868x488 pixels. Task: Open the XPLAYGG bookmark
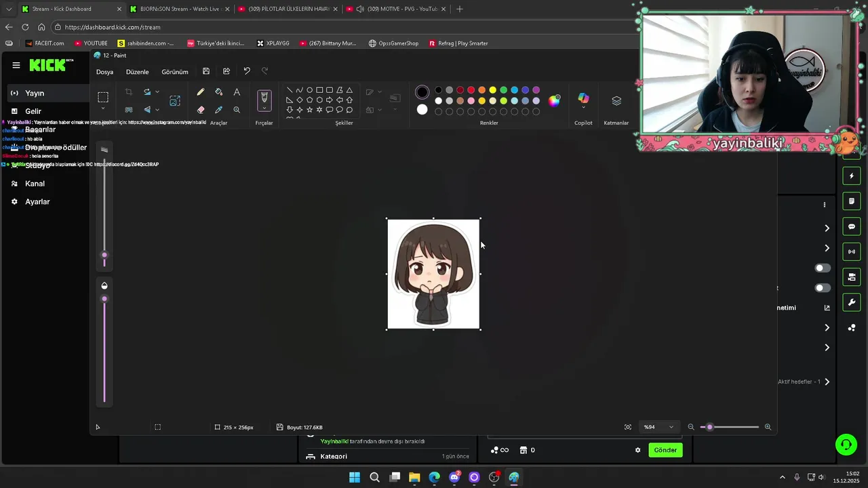click(x=273, y=43)
